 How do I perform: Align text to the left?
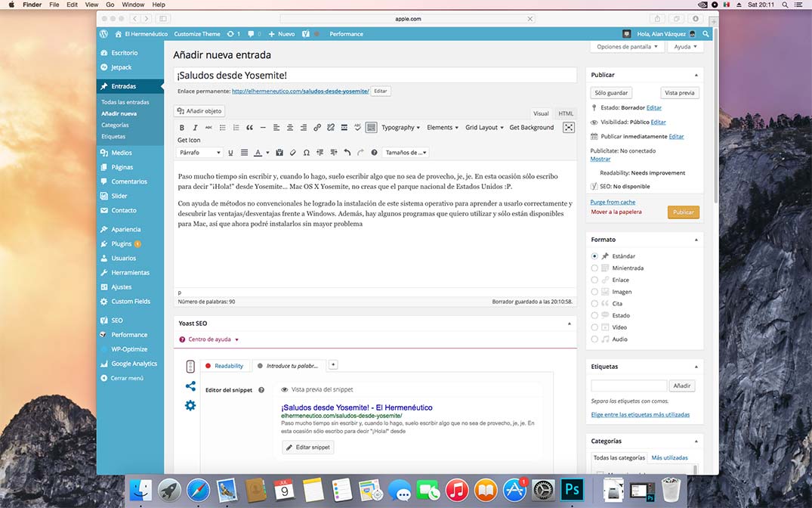click(x=276, y=128)
